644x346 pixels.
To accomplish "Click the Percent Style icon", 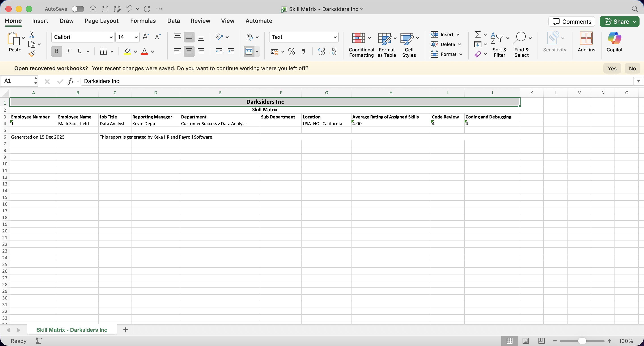I will [291, 51].
